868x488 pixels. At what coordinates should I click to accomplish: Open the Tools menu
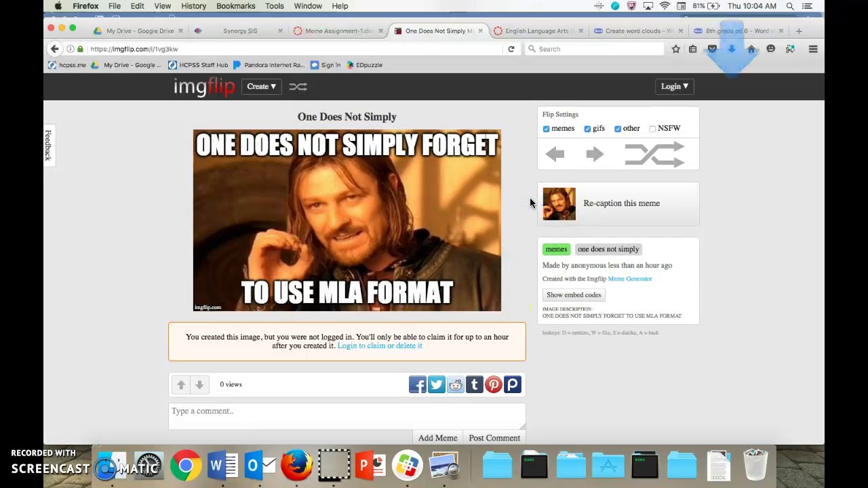tap(275, 6)
